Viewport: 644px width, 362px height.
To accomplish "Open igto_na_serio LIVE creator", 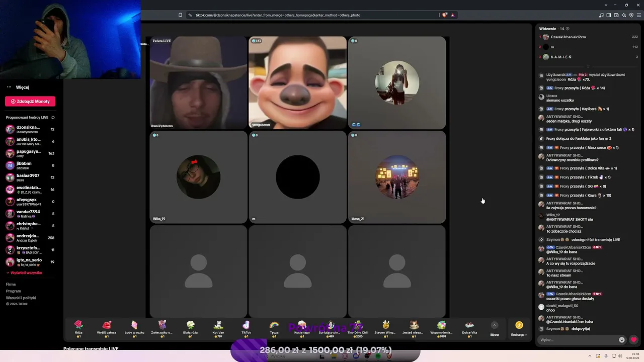I will (30, 262).
